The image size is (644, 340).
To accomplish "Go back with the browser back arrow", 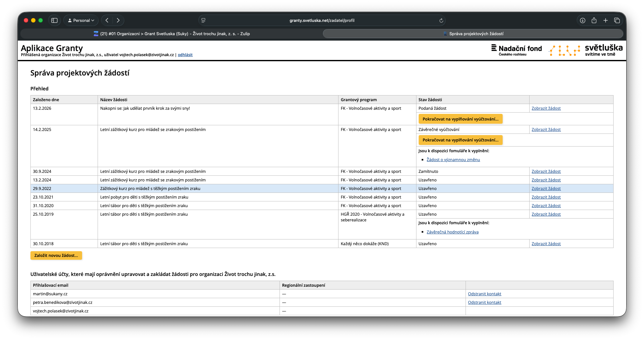I will tap(107, 20).
